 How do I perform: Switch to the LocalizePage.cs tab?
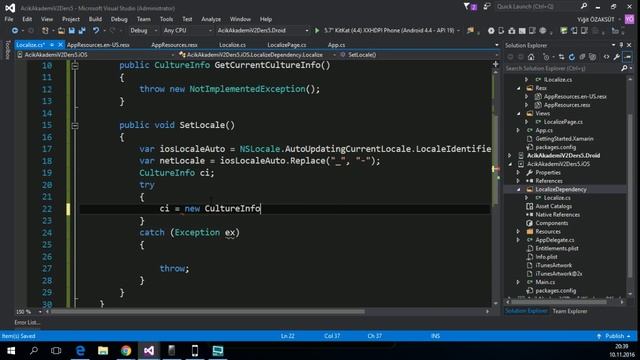[x=287, y=45]
